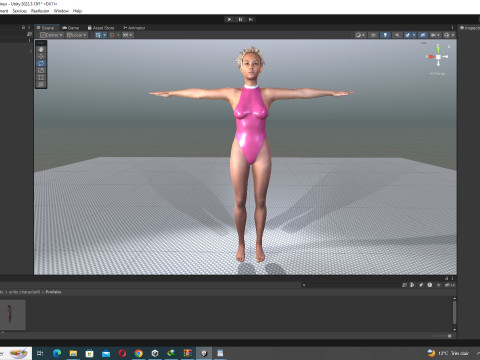
Task: Select the Scale tool
Action: [41, 70]
